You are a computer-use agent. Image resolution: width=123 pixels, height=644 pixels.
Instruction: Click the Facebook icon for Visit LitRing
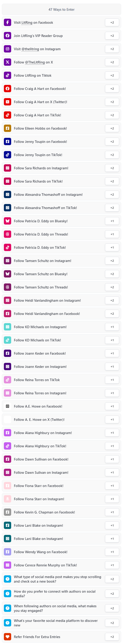(x=8, y=23)
